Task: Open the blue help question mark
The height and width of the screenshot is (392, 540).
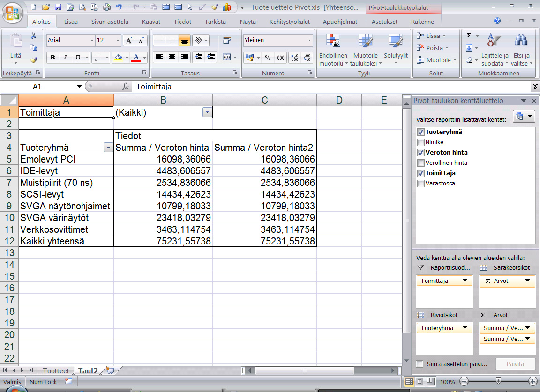Action: point(497,21)
